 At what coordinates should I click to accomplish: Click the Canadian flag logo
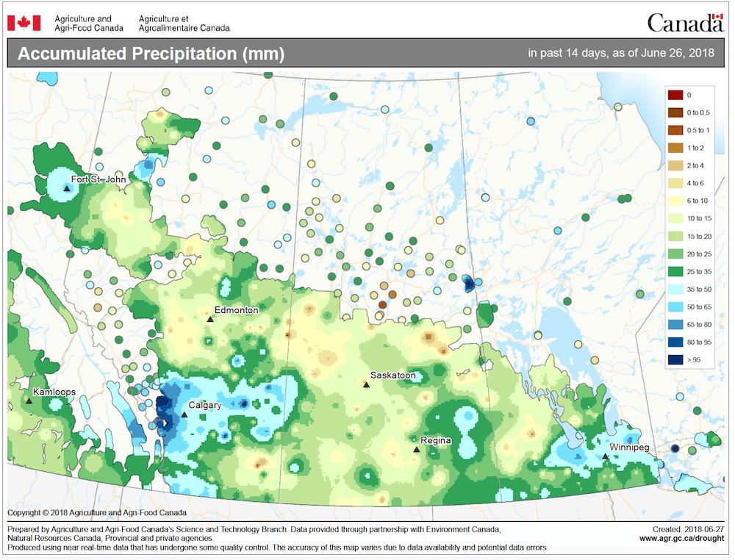[x=24, y=23]
